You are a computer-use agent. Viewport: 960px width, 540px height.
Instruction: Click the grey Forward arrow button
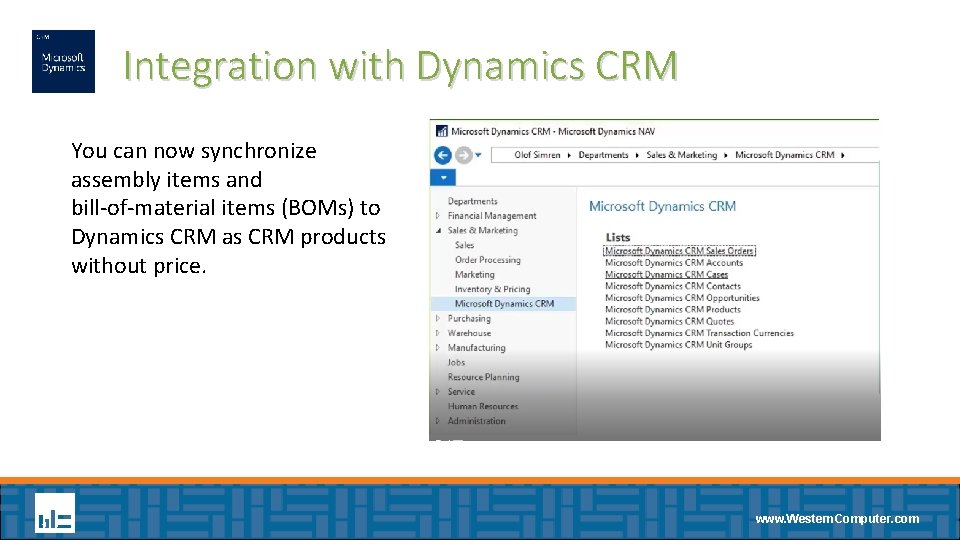(463, 155)
